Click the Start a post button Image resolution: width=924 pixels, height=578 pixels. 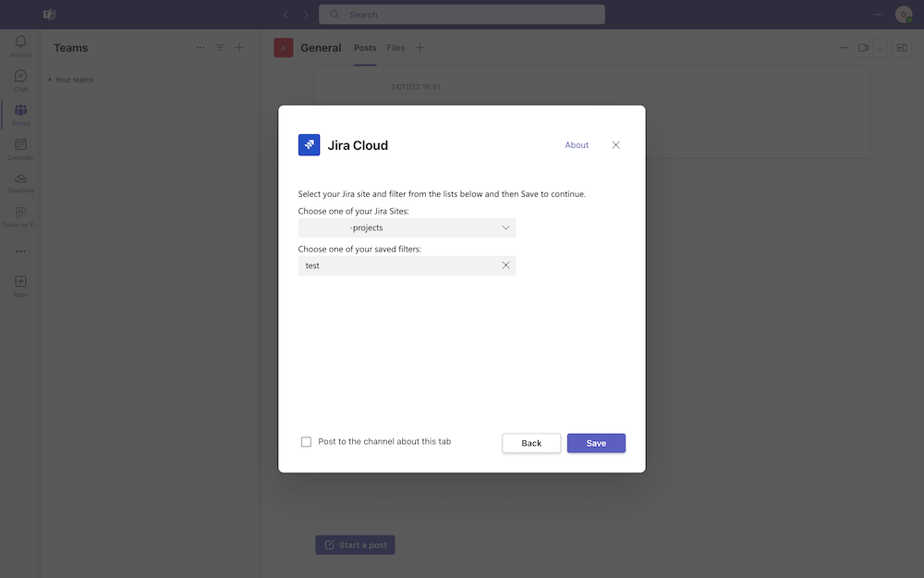356,545
